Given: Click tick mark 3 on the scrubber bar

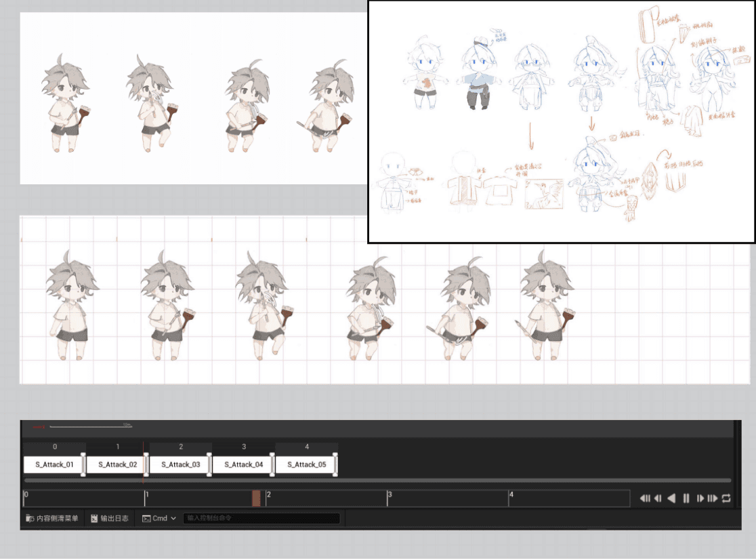Looking at the screenshot, I should (x=388, y=497).
